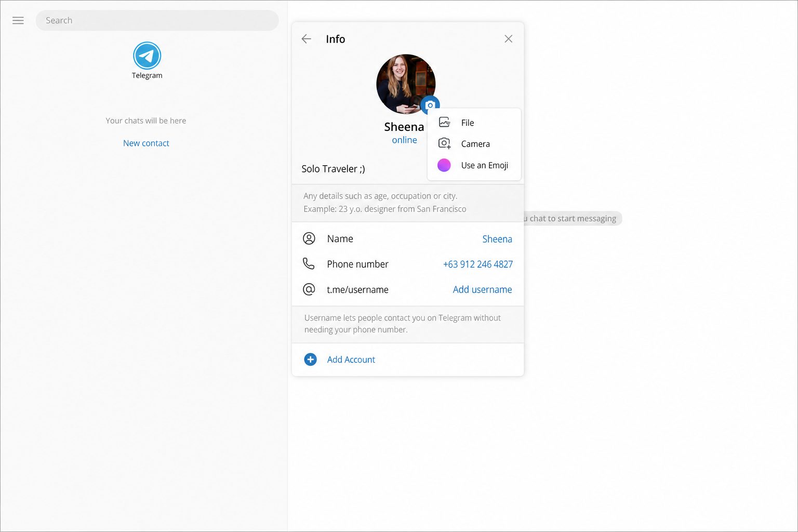Close the Info panel

point(509,39)
